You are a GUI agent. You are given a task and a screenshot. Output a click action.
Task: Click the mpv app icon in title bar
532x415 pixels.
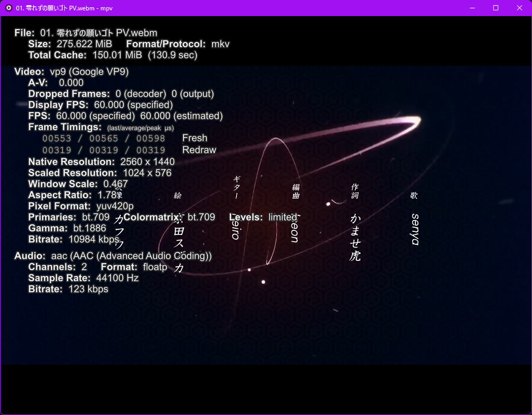(x=9, y=8)
